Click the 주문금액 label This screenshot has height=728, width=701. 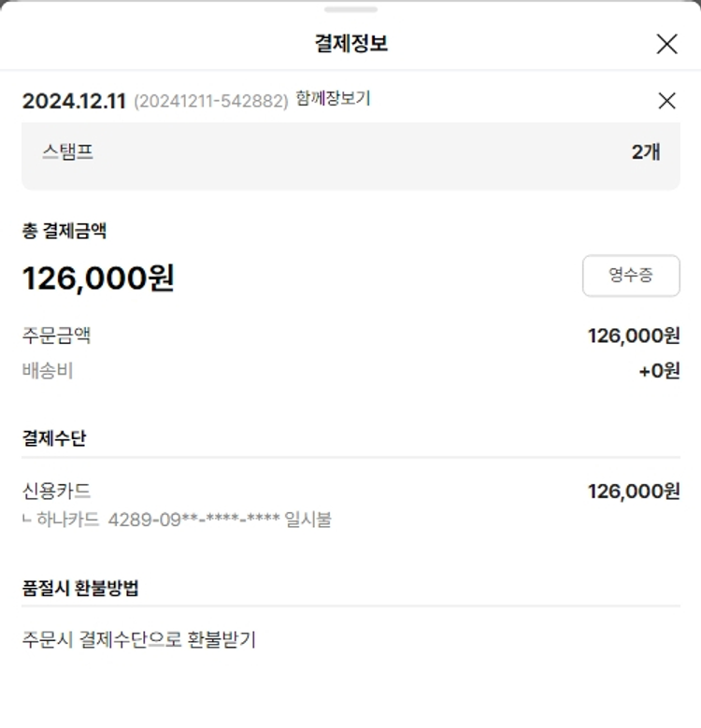tap(56, 335)
